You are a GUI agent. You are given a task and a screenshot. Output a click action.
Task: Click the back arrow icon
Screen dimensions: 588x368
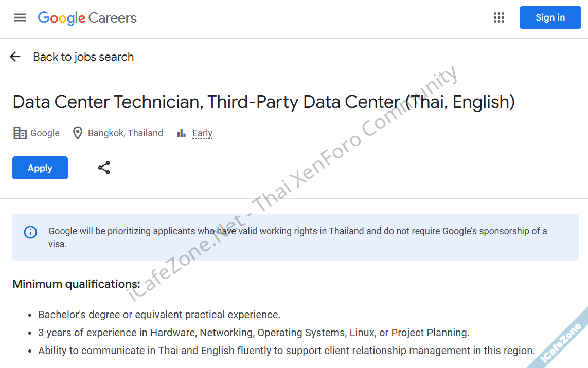(15, 57)
